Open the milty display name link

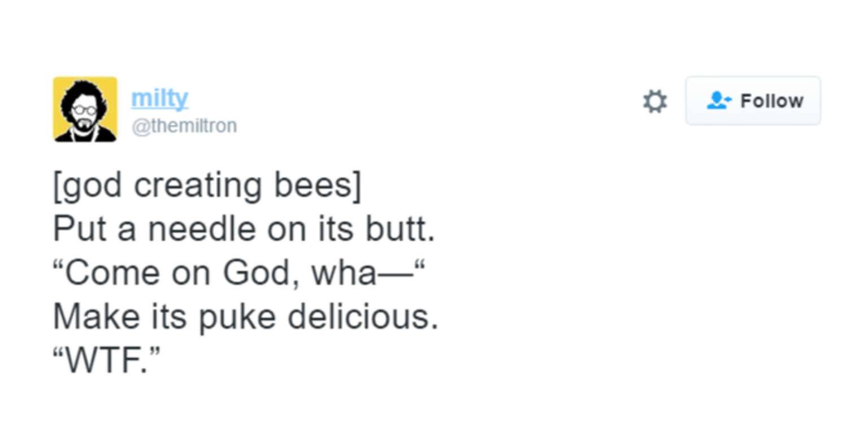[159, 98]
